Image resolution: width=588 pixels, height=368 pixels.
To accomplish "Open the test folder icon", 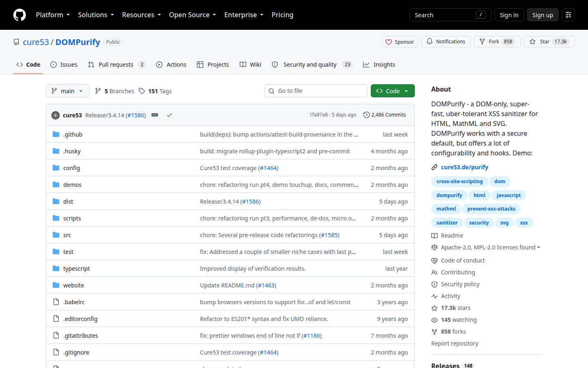I will pos(56,252).
